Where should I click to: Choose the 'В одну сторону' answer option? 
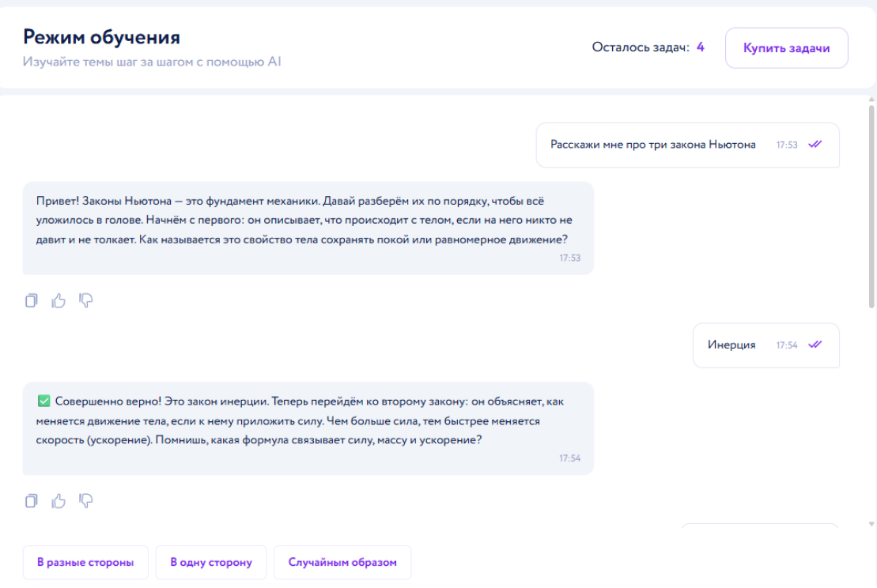pos(211,562)
